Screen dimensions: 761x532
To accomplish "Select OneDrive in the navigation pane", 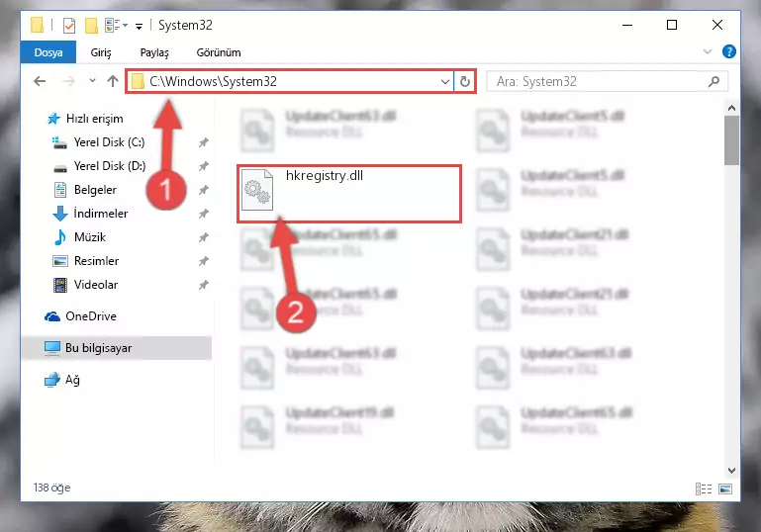I will [x=80, y=316].
